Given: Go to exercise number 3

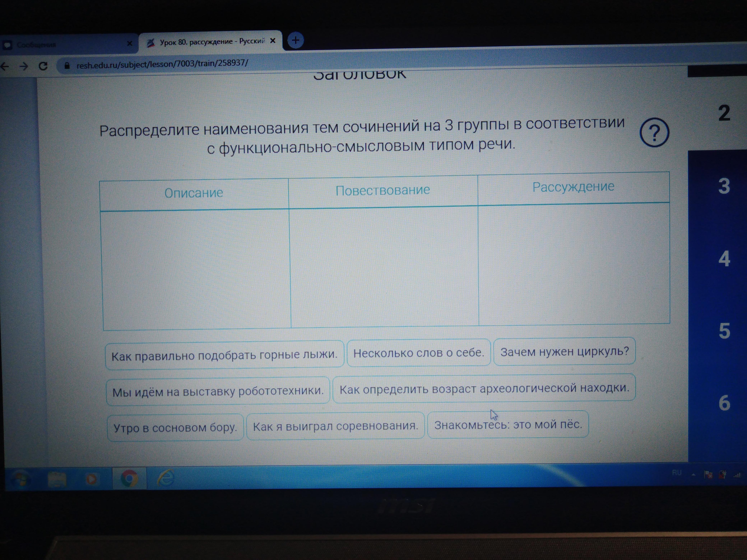Looking at the screenshot, I should [724, 186].
